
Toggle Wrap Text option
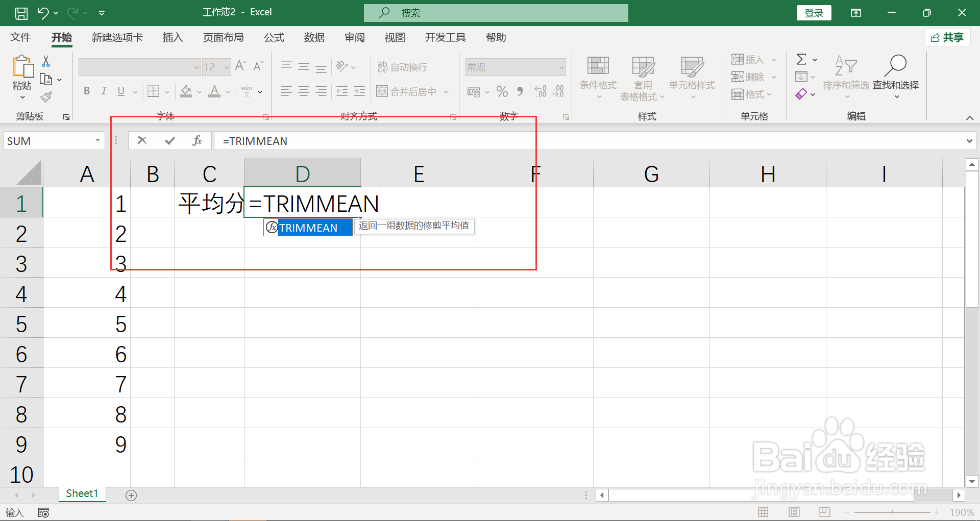pyautogui.click(x=402, y=67)
